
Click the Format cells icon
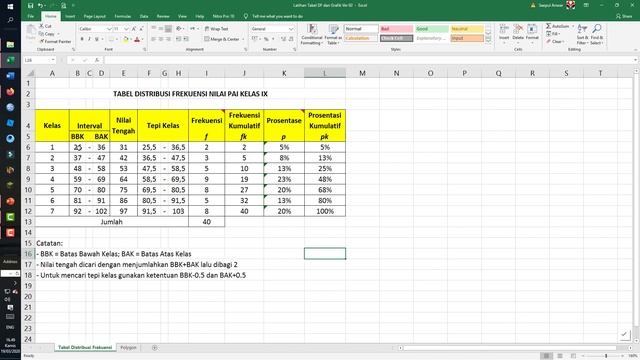tap(532, 32)
